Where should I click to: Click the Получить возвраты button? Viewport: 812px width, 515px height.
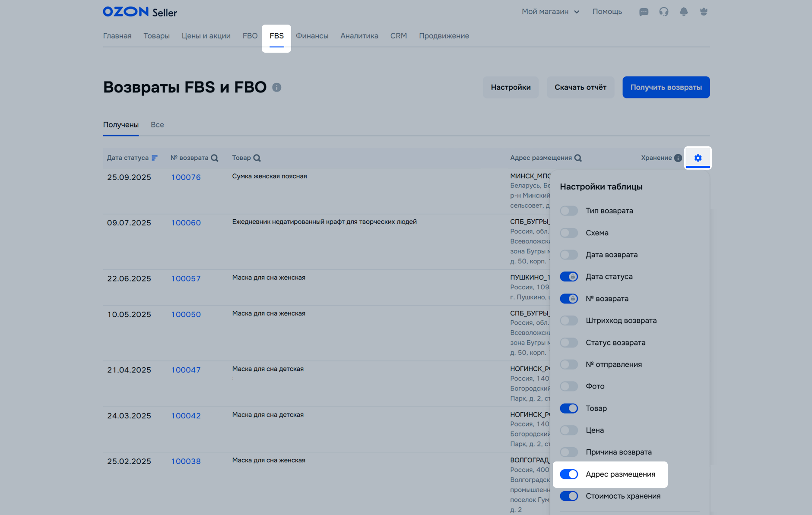[666, 87]
